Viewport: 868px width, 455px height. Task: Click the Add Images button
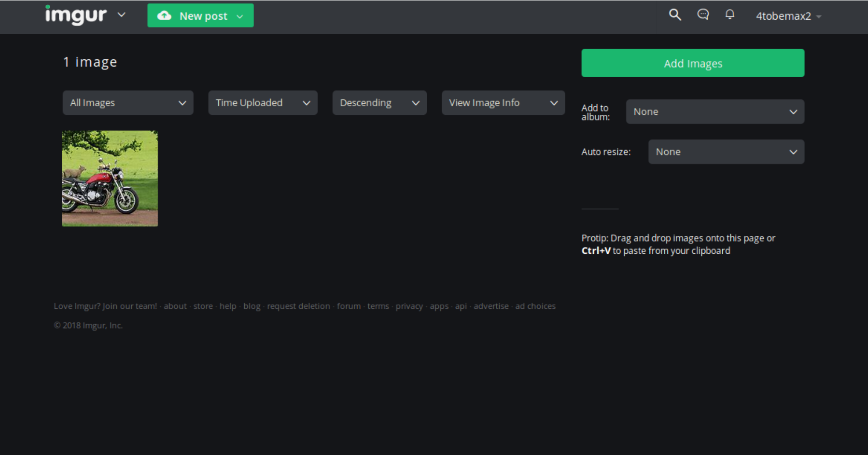point(693,63)
